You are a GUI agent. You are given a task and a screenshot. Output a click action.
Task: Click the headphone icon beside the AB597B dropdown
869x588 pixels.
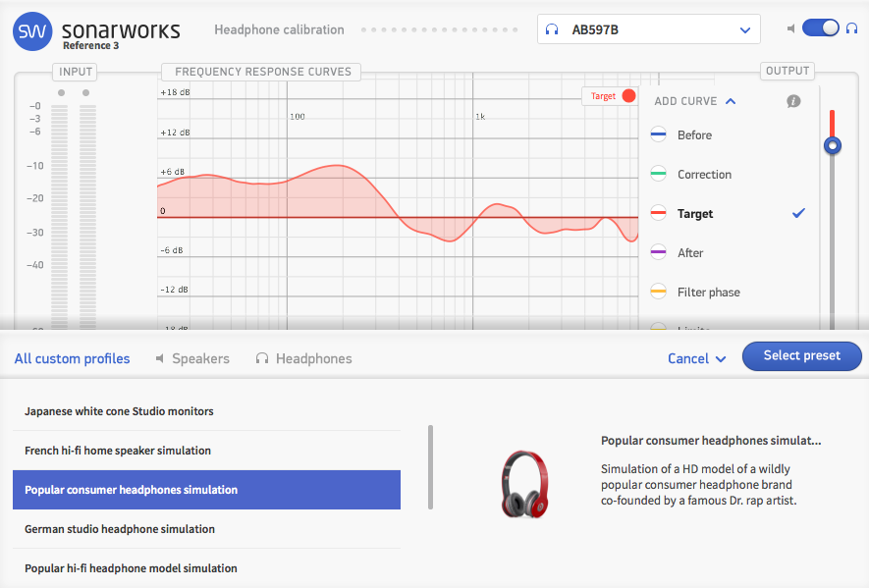[551, 28]
